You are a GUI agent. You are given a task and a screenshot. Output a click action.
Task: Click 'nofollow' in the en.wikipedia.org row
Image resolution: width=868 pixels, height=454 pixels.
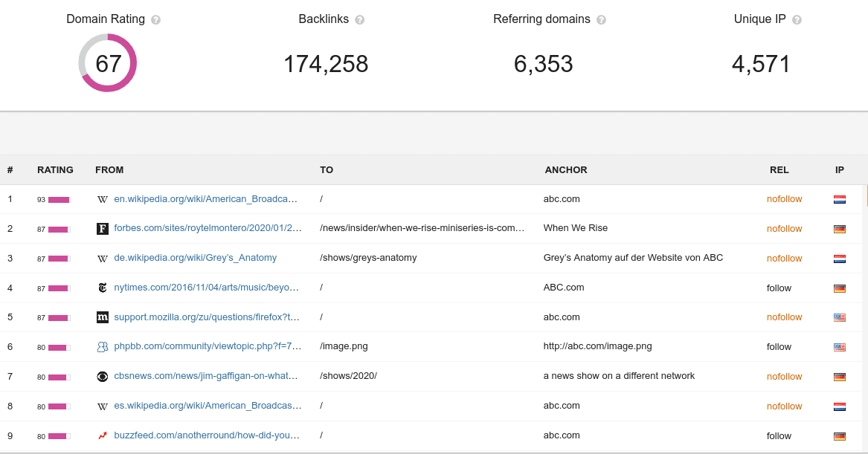(785, 199)
